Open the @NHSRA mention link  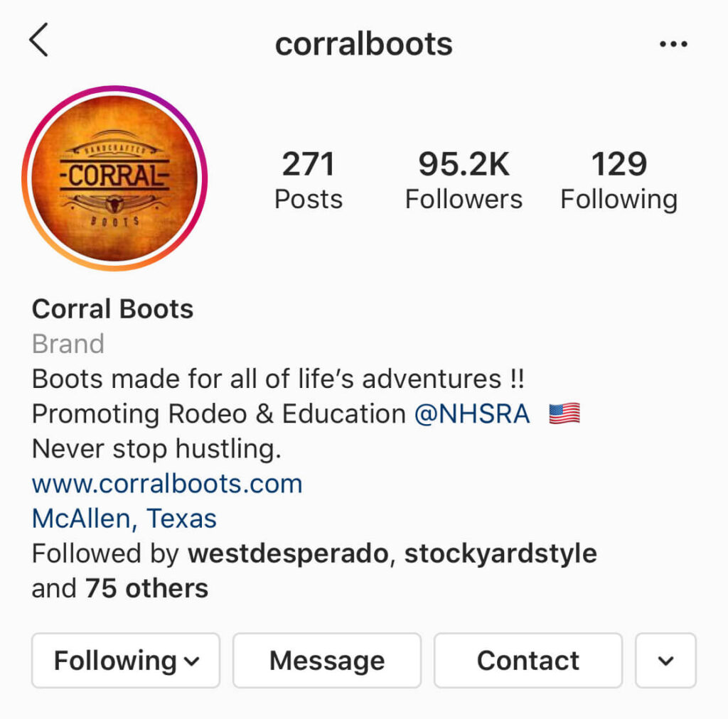(x=472, y=413)
